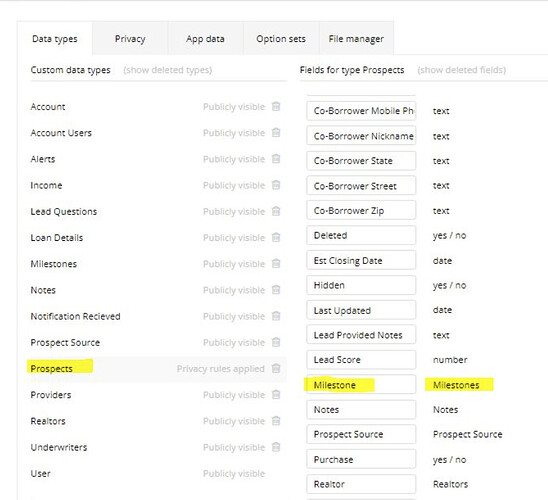Remove the Alerts type with its trash icon
The image size is (548, 500).
pyautogui.click(x=276, y=159)
